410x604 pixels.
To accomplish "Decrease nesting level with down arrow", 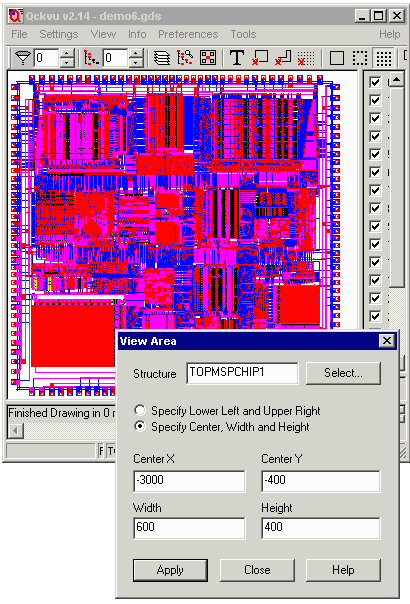I will pos(136,62).
